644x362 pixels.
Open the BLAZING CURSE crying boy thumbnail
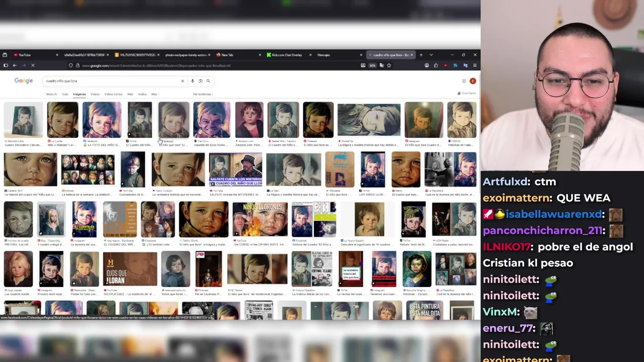point(312,269)
